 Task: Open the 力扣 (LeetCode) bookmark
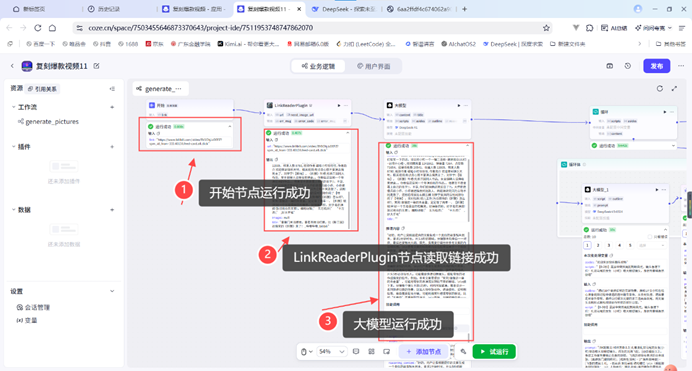[x=365, y=44]
